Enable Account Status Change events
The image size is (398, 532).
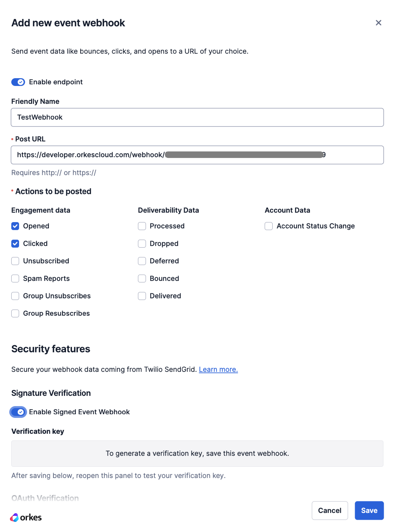(268, 226)
